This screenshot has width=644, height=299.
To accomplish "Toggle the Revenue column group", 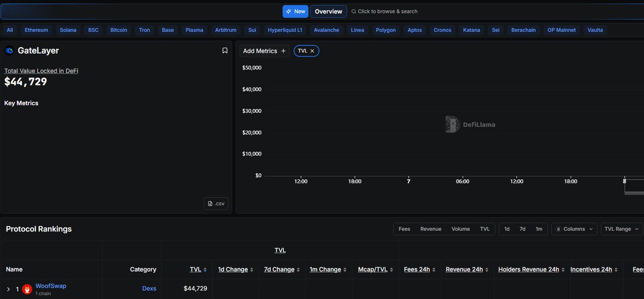I will (x=430, y=229).
